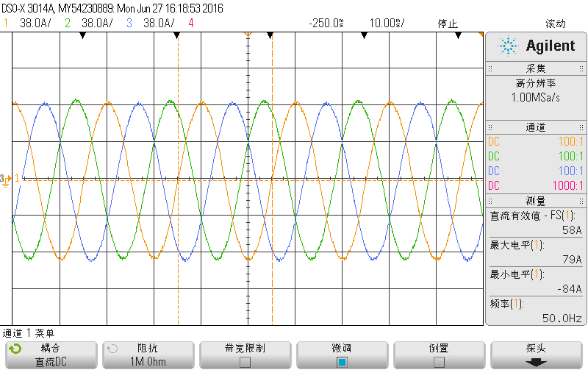
Task: Select channel 1 orange scale indicator
Action: [28, 23]
